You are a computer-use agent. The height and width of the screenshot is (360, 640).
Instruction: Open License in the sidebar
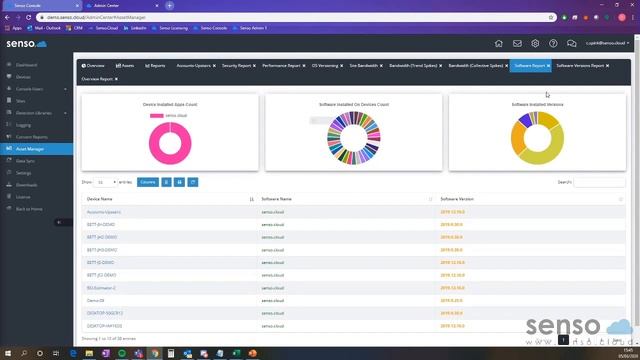[x=23, y=197]
